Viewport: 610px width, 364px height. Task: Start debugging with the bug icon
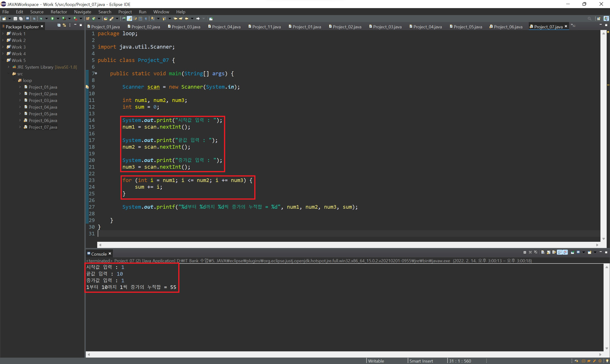pyautogui.click(x=41, y=19)
